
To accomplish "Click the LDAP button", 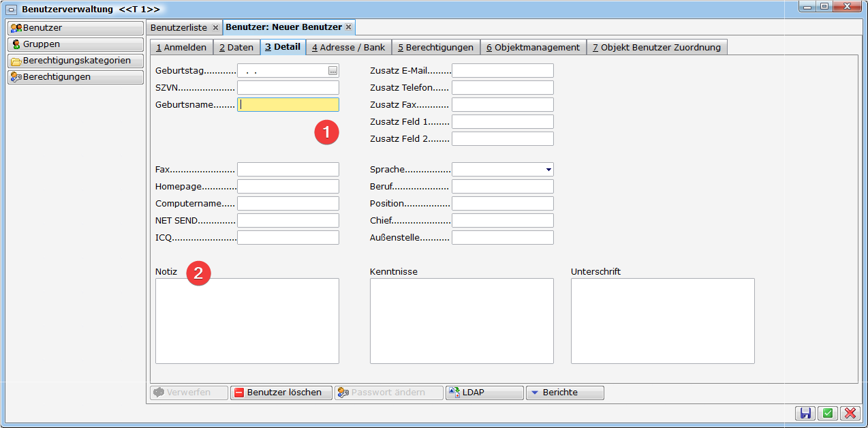I will click(484, 393).
